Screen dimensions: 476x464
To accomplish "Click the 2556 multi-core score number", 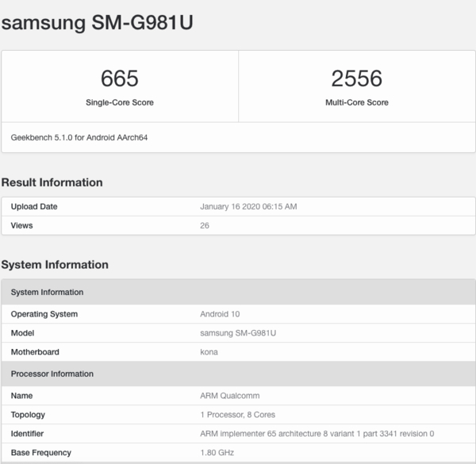I will click(356, 79).
